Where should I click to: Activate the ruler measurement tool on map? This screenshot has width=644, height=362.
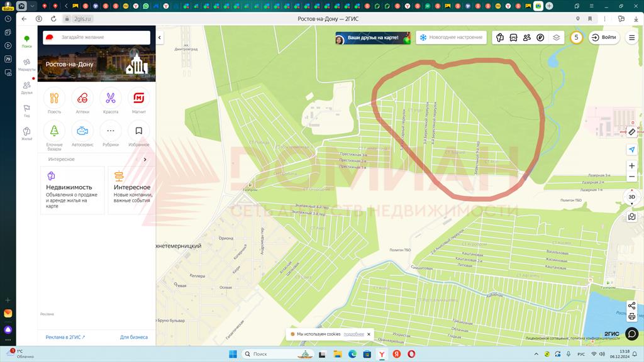click(632, 132)
